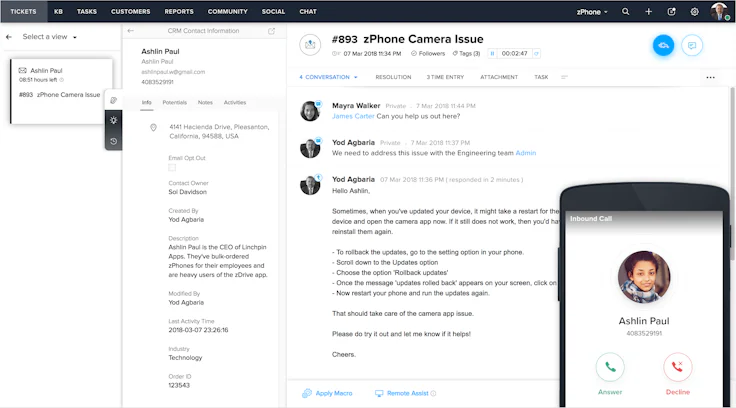Click the address location pin icon
This screenshot has height=408, width=736.
[x=153, y=128]
